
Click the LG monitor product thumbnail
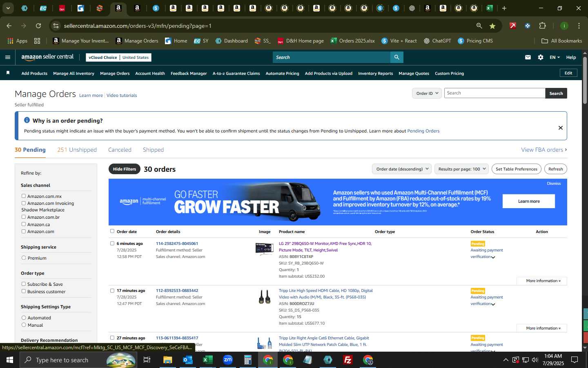tap(264, 249)
